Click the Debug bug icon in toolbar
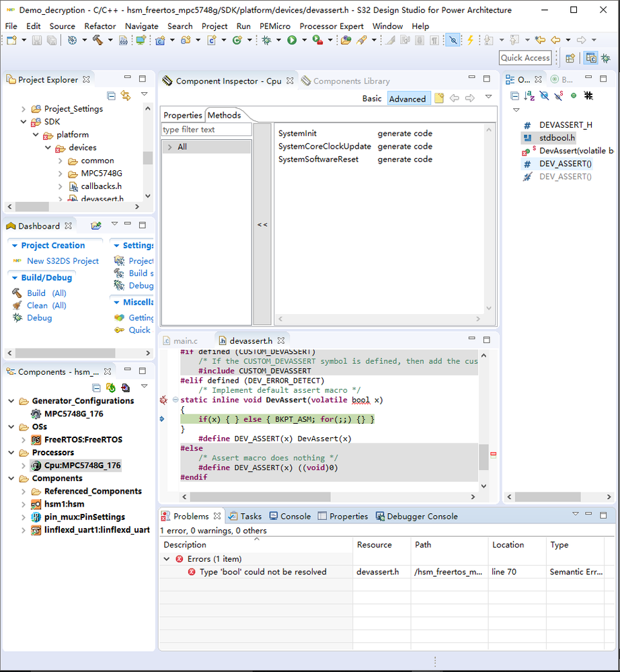 [266, 40]
